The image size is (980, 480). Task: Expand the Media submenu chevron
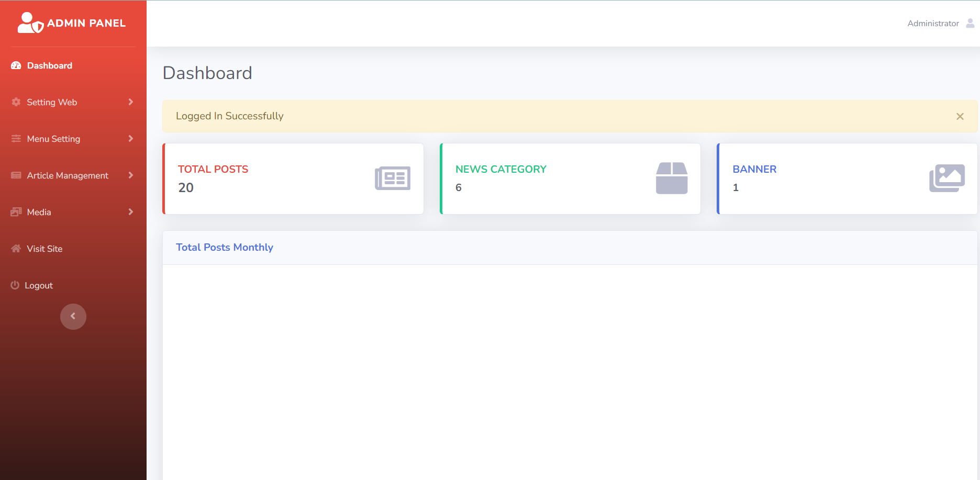(131, 212)
